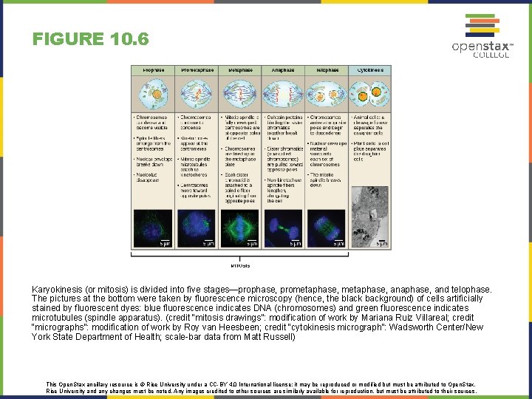Screen dimensions: 532x399
Task: Click Prophase bullet 'Nuclear envelope breaks down'
Action: coord(154,162)
